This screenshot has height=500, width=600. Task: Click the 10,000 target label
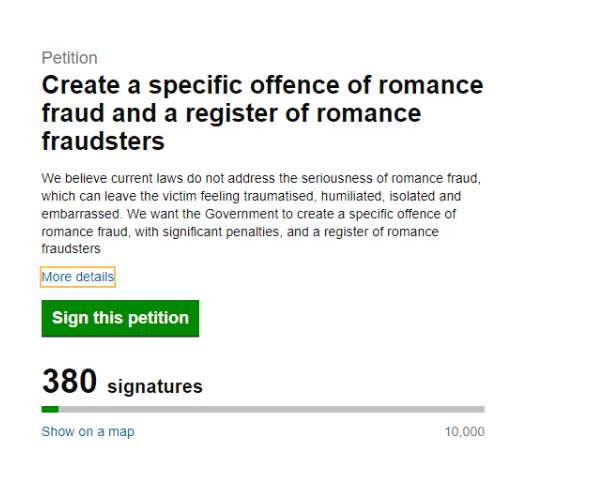pyautogui.click(x=464, y=432)
